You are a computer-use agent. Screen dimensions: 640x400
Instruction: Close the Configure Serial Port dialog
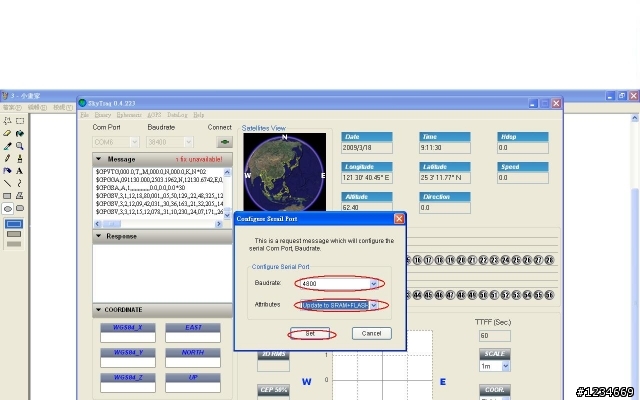(399, 219)
